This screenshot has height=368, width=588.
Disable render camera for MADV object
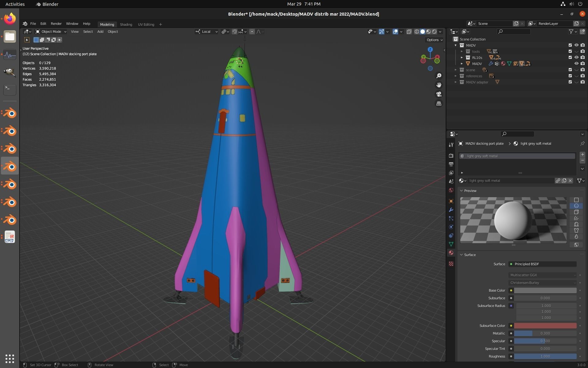[582, 64]
